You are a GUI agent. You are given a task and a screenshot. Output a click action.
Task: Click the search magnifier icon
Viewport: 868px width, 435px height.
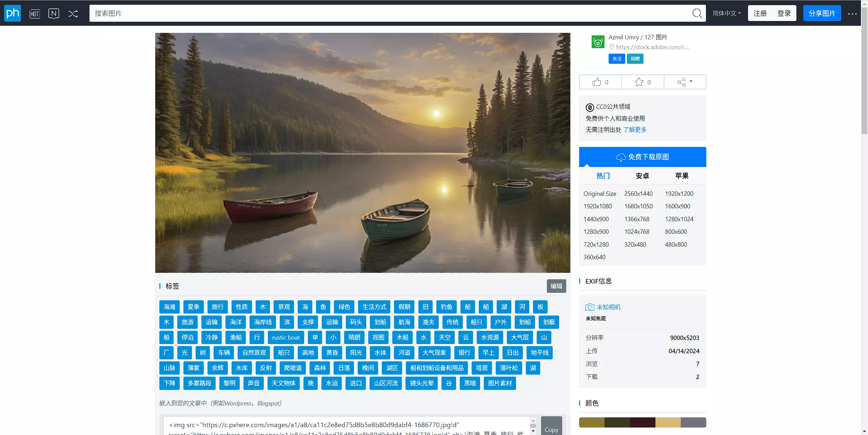(697, 14)
